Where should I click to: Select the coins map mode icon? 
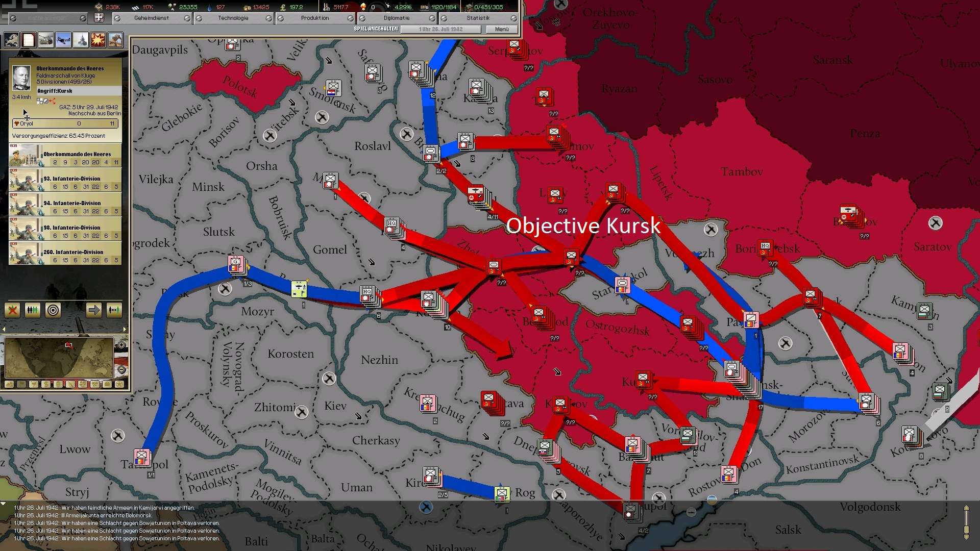58,384
